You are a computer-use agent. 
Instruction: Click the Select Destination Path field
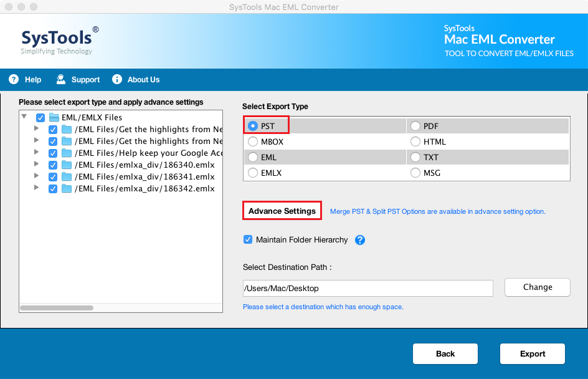tap(368, 288)
